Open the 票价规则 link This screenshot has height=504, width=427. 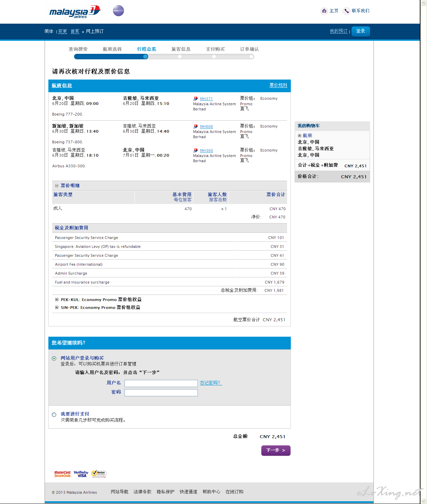tap(278, 85)
